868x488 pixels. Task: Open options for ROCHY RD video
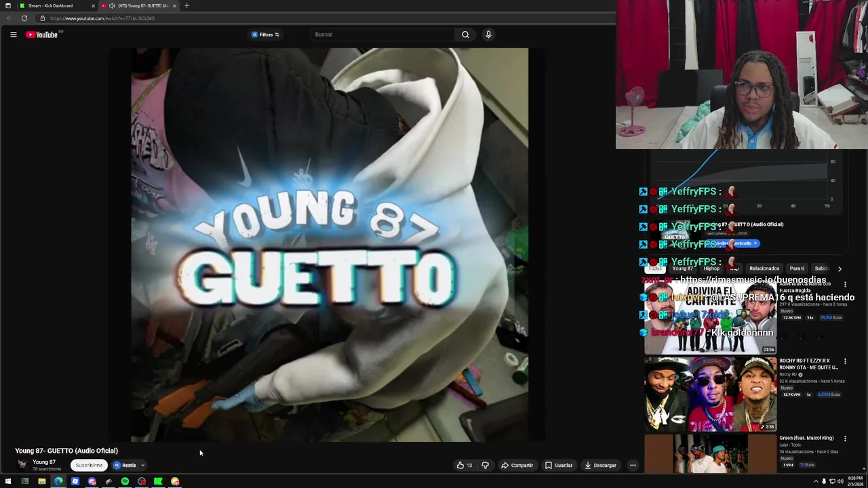tap(845, 361)
